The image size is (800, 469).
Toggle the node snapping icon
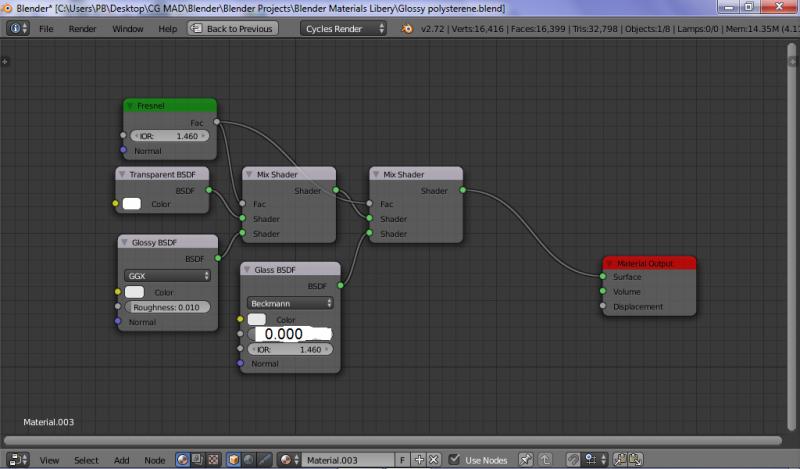(572, 460)
